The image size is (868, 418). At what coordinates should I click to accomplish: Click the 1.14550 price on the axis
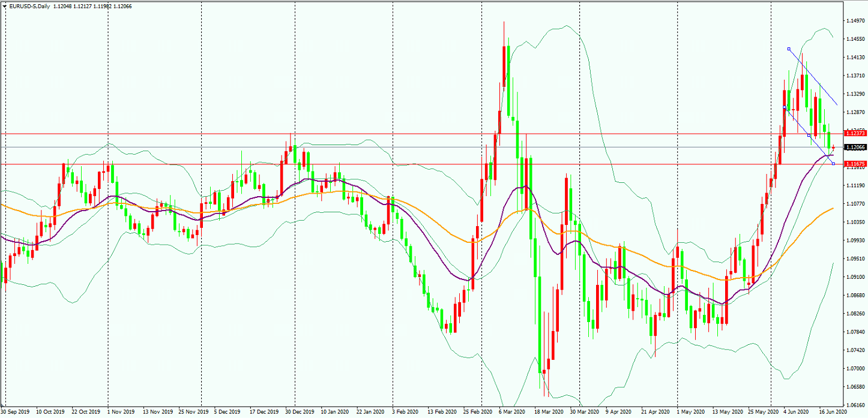pos(855,39)
